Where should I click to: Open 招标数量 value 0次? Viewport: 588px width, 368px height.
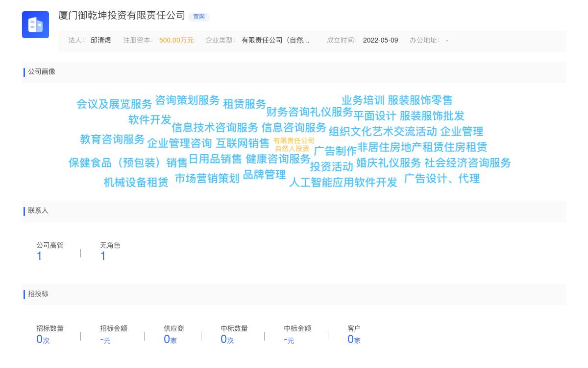point(43,340)
